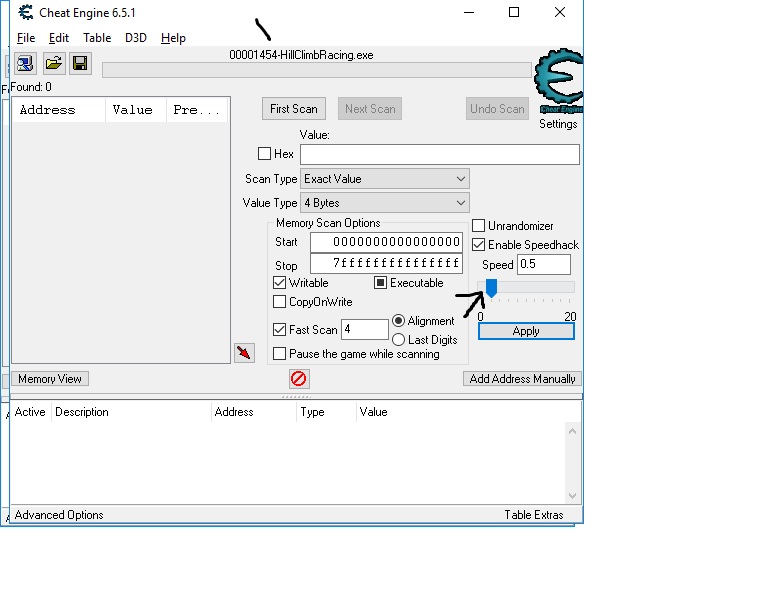
Task: Select the Last Digits radio button
Action: (399, 340)
